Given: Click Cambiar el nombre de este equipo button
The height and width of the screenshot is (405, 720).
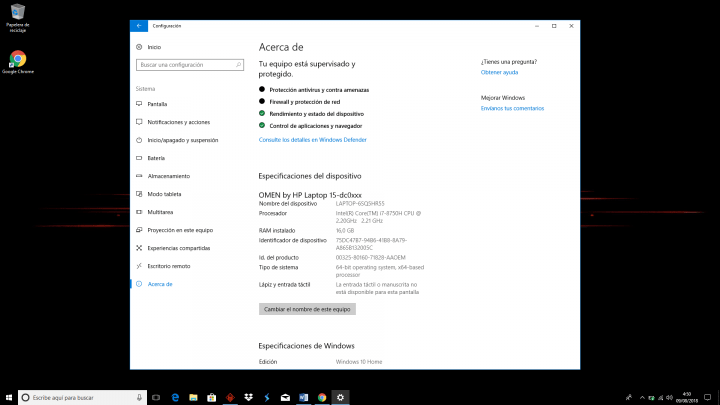Looking at the screenshot, I should coord(307,309).
